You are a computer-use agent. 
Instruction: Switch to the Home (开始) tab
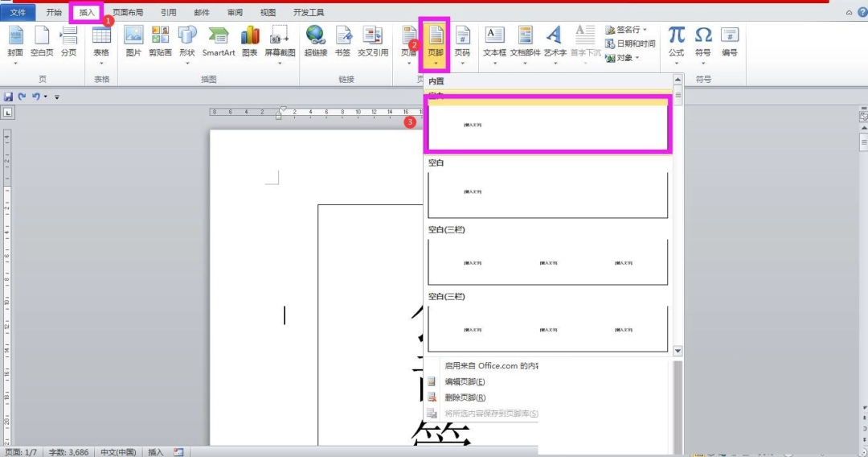pyautogui.click(x=54, y=12)
